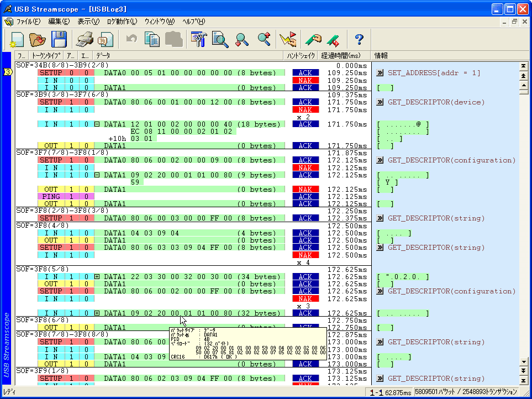Click the grayed-out Paste toolbar icon
Viewport: 532px width, 399px height.
[173, 39]
